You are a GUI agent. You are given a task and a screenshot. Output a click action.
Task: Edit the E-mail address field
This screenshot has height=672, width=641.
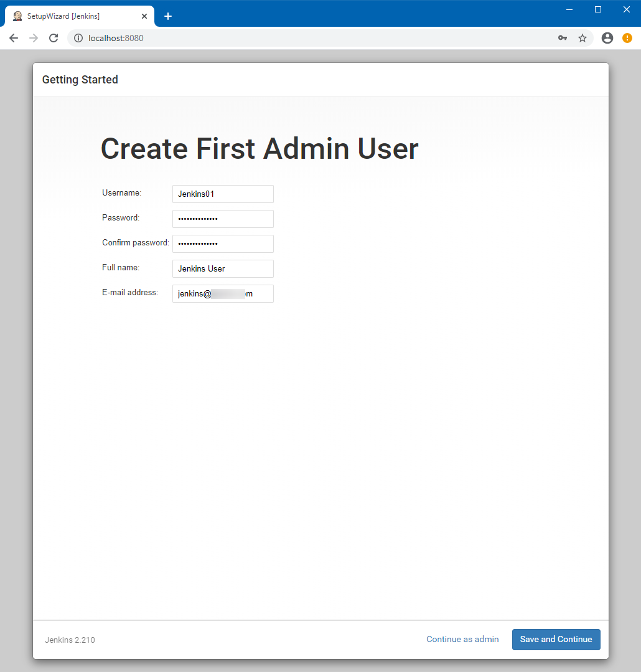[223, 293]
